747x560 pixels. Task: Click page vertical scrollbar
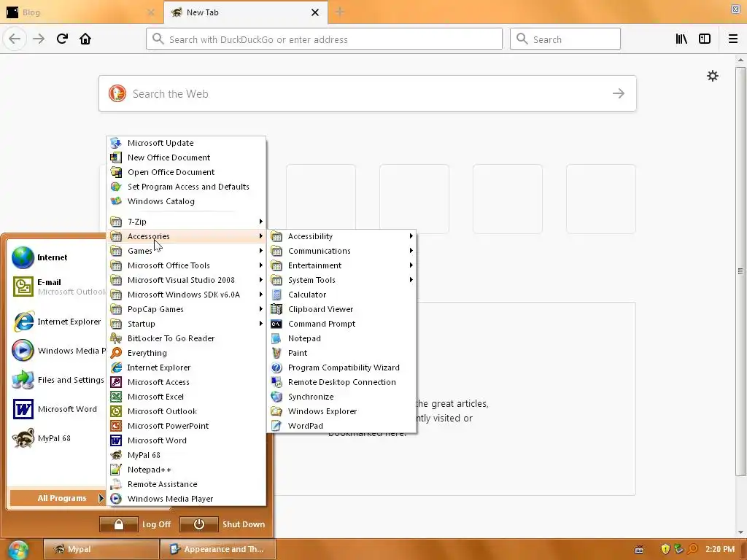pos(740,271)
